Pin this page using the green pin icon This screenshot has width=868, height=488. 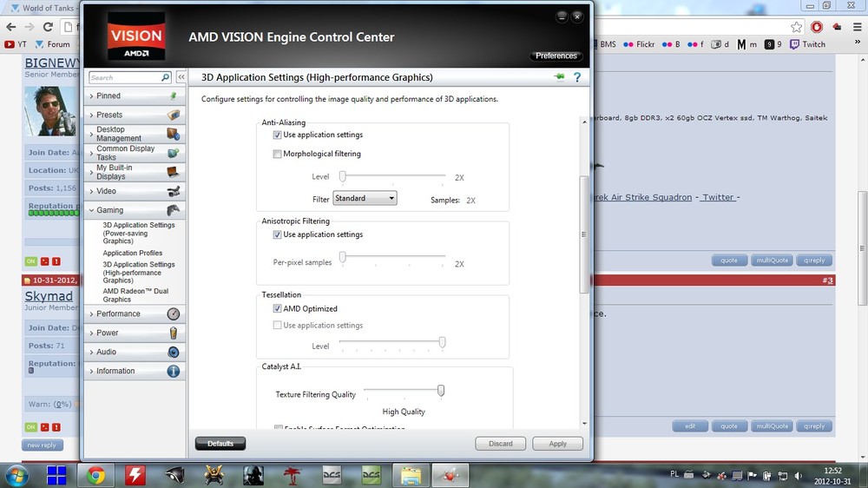coord(559,77)
